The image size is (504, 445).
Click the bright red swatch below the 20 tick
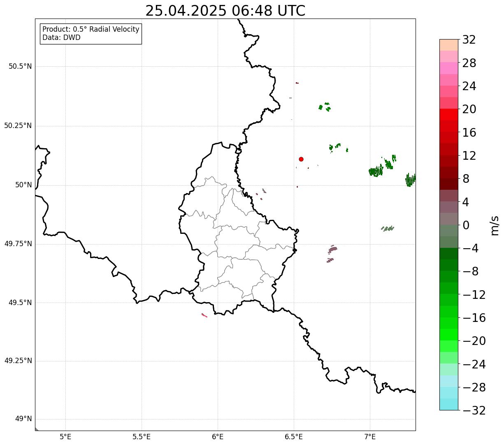coord(449,114)
